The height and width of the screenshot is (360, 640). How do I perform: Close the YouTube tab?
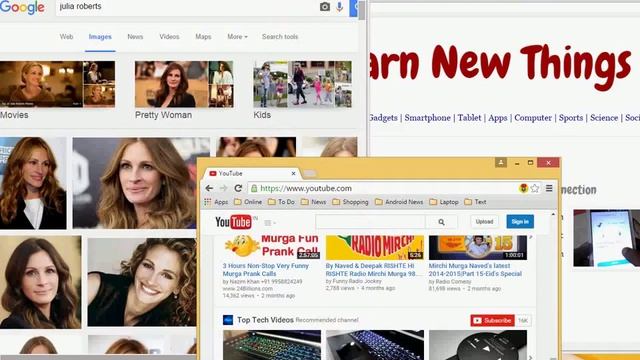[293, 173]
